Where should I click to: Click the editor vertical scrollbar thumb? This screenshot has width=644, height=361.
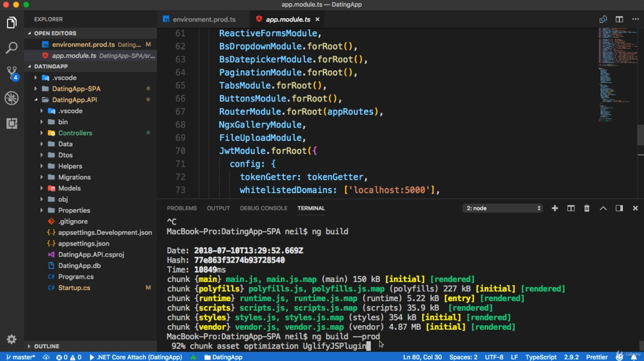pyautogui.click(x=641, y=134)
